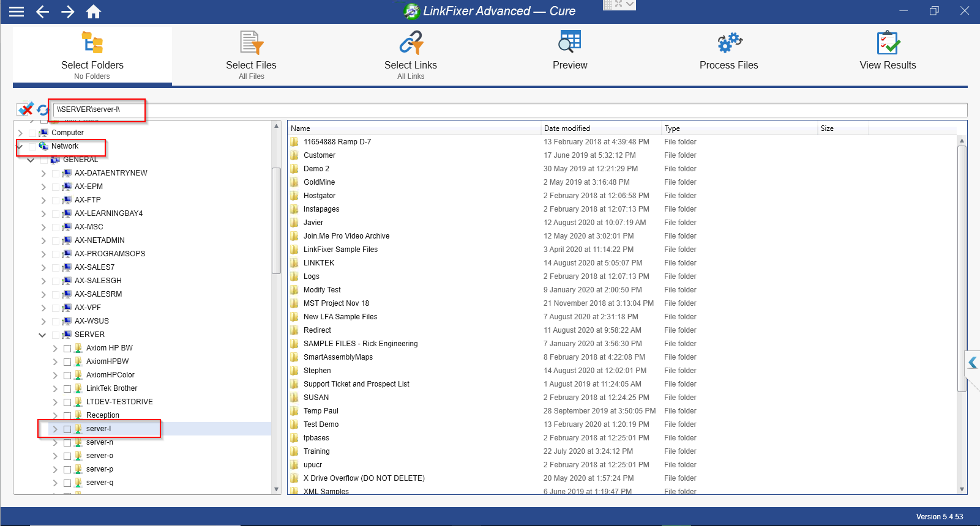Image resolution: width=980 pixels, height=526 pixels.
Task: Select the LinkFixer Sample Files folder
Action: coord(340,250)
